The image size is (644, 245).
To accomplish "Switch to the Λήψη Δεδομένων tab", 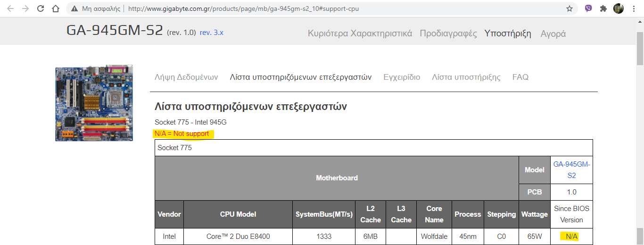I will tap(186, 77).
